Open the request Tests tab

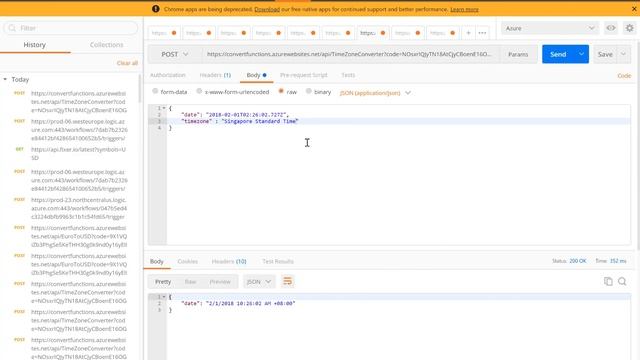(x=348, y=75)
